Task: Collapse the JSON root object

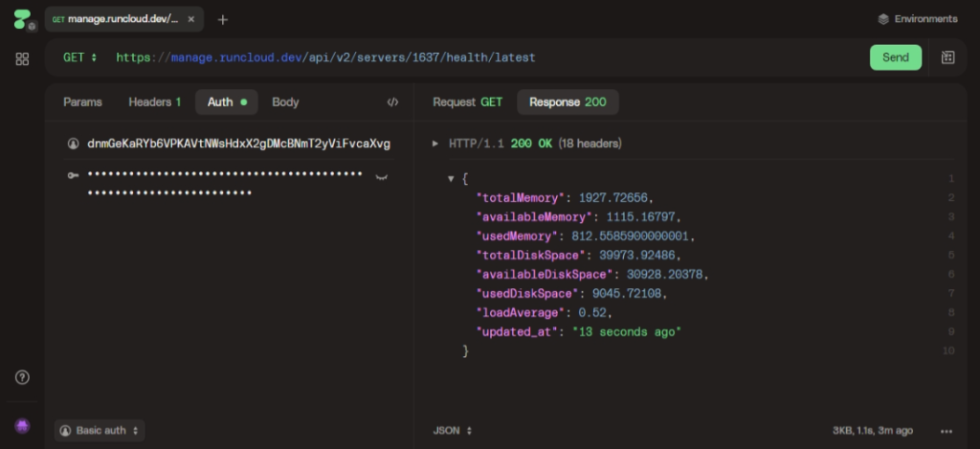Action: point(452,179)
